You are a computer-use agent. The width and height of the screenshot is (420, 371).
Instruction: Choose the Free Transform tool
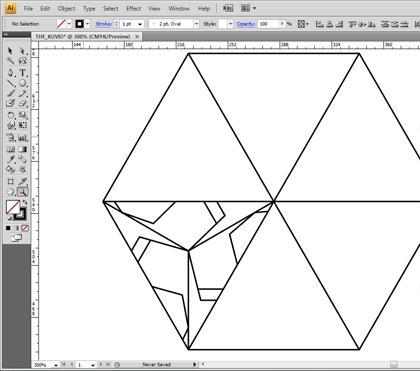(22, 126)
